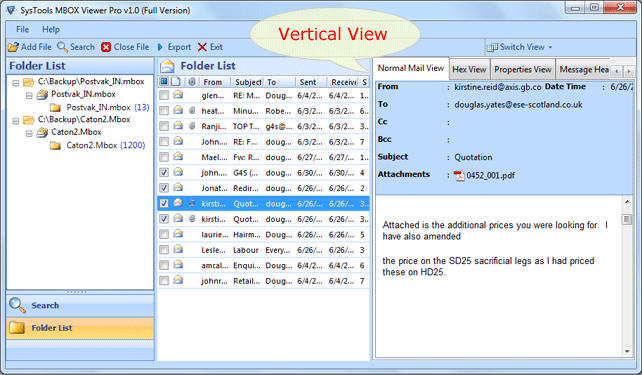This screenshot has width=642, height=375.
Task: Click the Caton2.Mbox (1200) folder icon
Action: (x=55, y=145)
